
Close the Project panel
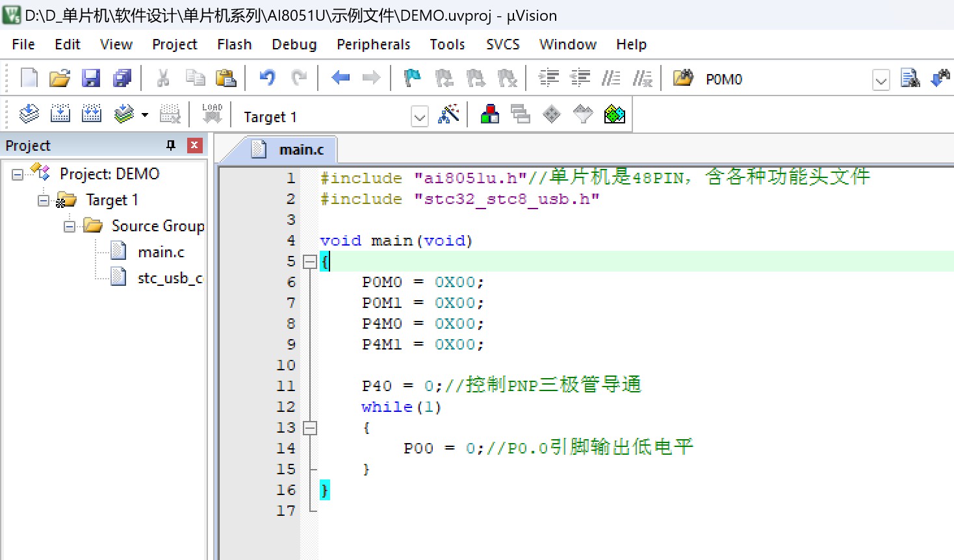pyautogui.click(x=194, y=145)
